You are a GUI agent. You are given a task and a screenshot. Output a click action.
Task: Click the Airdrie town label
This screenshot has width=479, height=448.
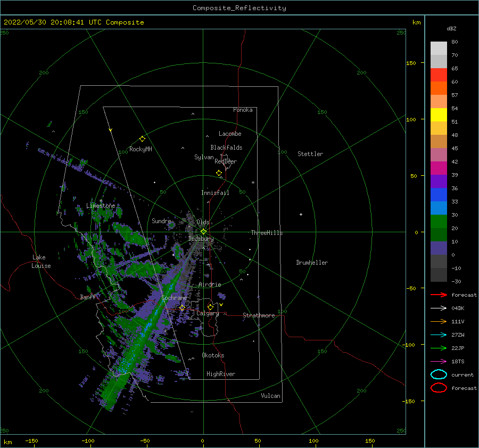210,284
